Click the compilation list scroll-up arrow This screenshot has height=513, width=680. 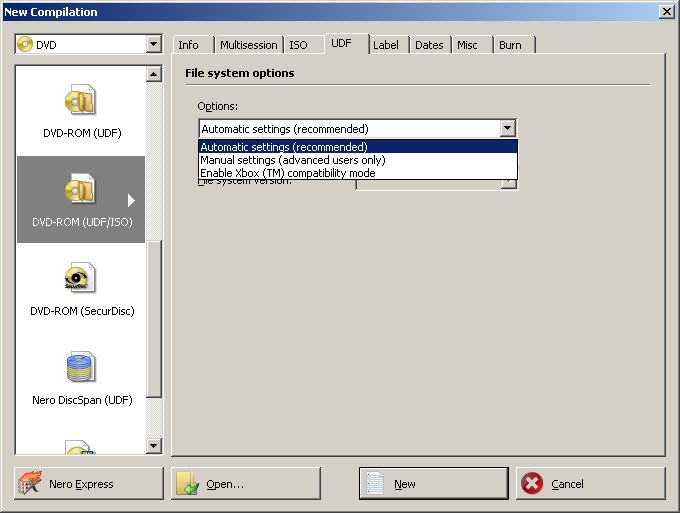click(154, 74)
